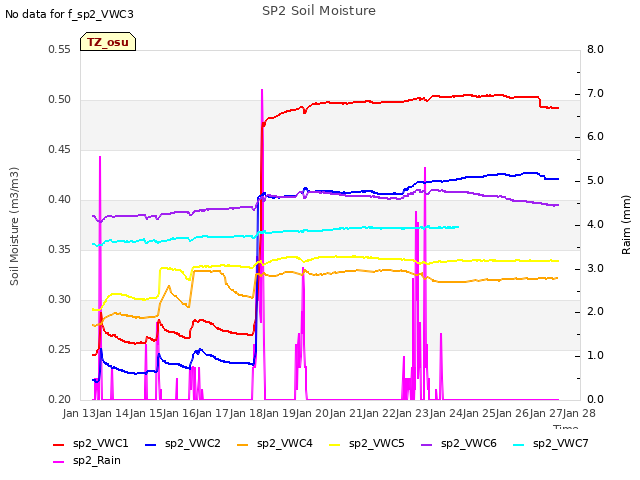Viewport: 640px width, 480px height.
Task: Click the blue sp2_VWC2 legend swatch
Action: point(151,444)
